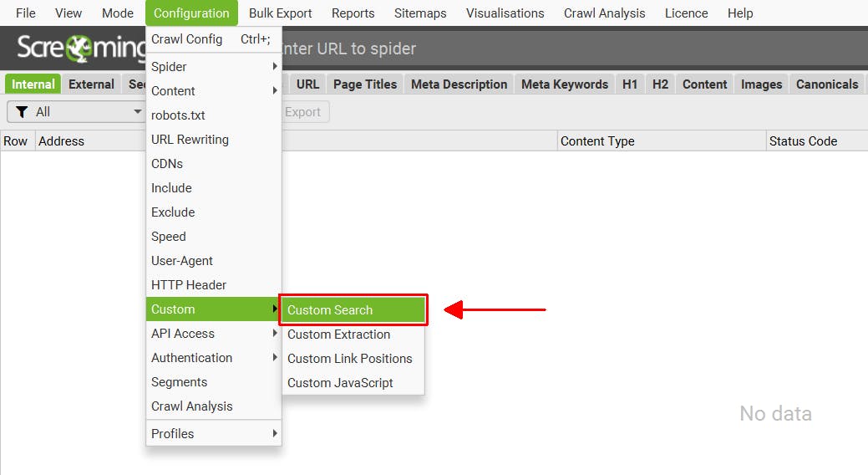Viewport: 868px width, 475px height.
Task: Switch to the Meta Description tab
Action: tap(459, 84)
